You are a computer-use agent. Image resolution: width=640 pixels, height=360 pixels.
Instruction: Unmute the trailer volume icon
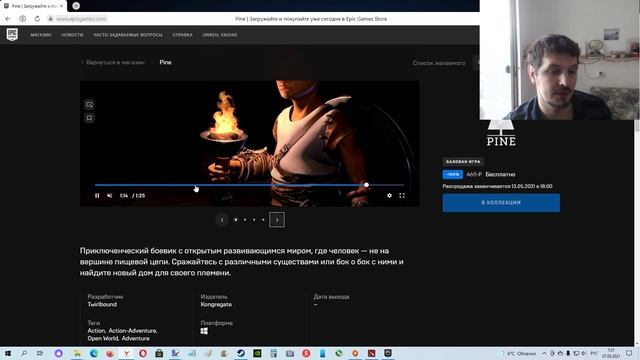(x=110, y=196)
